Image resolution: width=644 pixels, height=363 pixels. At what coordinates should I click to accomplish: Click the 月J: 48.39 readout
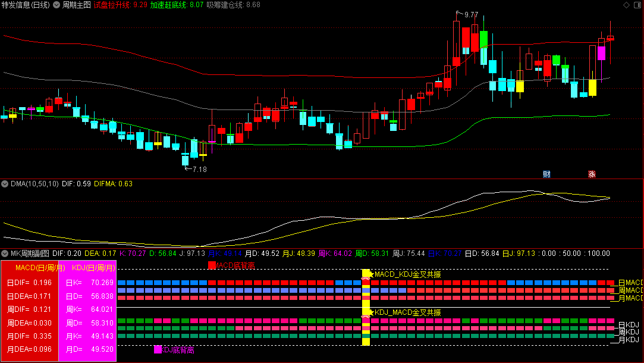[x=299, y=254]
